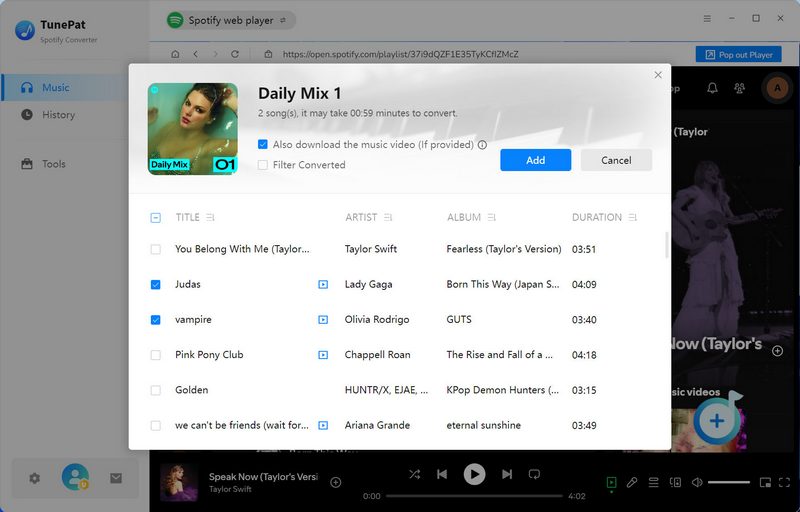Open the miniplayer icon
The image size is (800, 512).
(765, 482)
